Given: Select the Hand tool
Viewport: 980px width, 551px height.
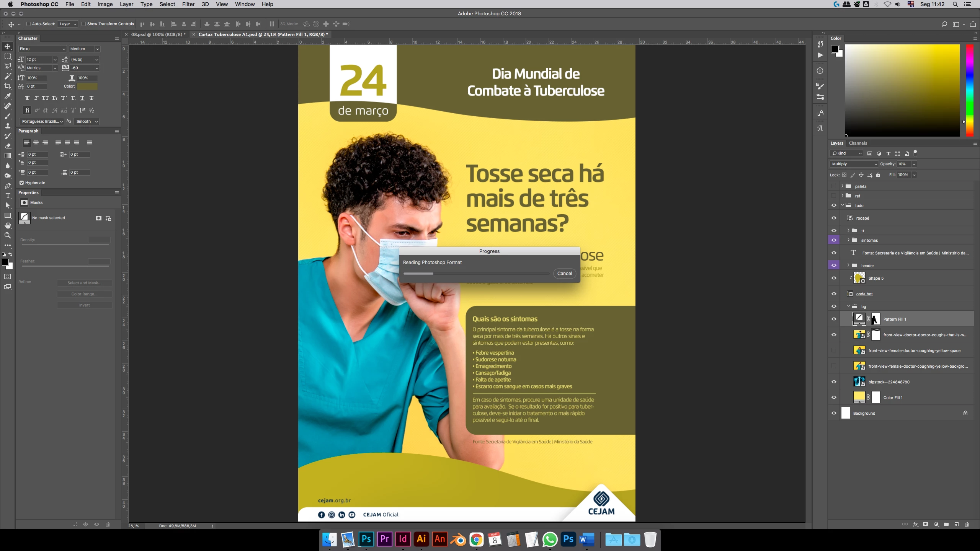Looking at the screenshot, I should coord(8,225).
